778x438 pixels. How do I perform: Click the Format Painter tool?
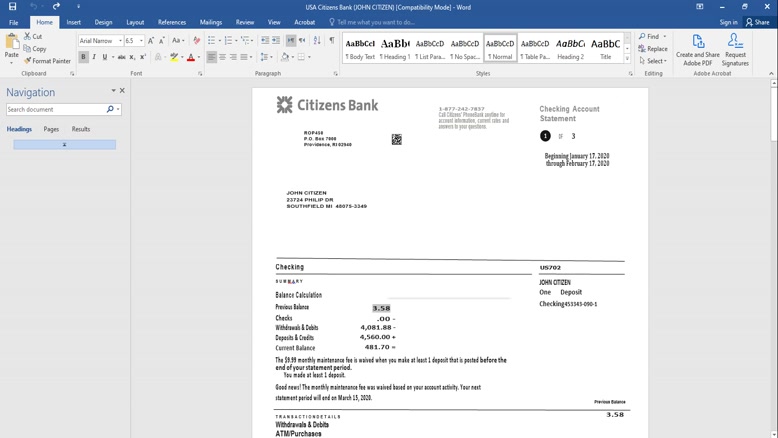pos(47,61)
